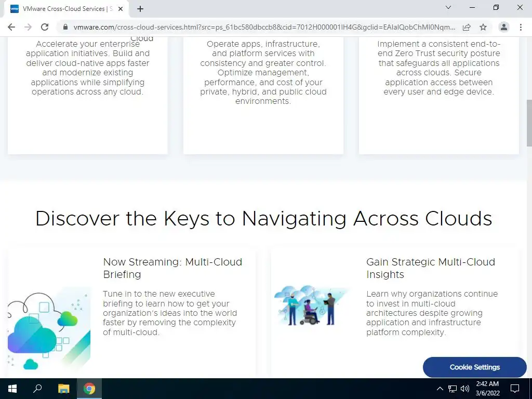The height and width of the screenshot is (399, 532).
Task: Open File Explorer from taskbar
Action: 63,389
